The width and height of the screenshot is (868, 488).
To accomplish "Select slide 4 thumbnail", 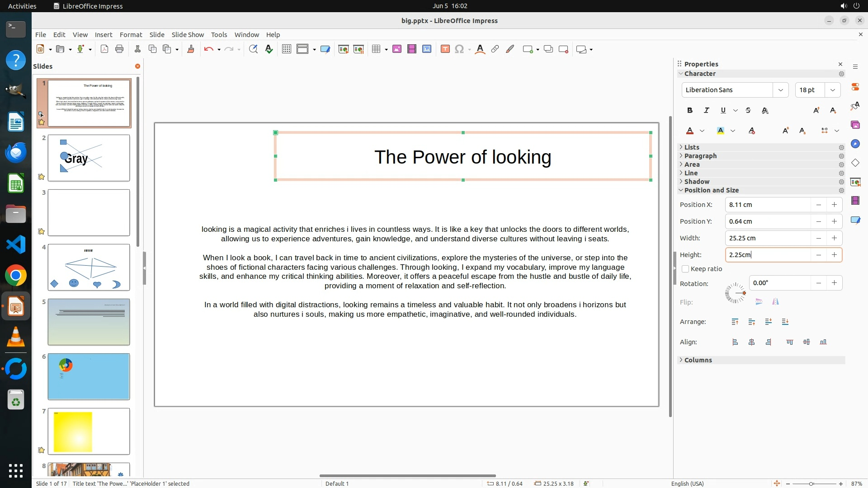I will pyautogui.click(x=89, y=267).
